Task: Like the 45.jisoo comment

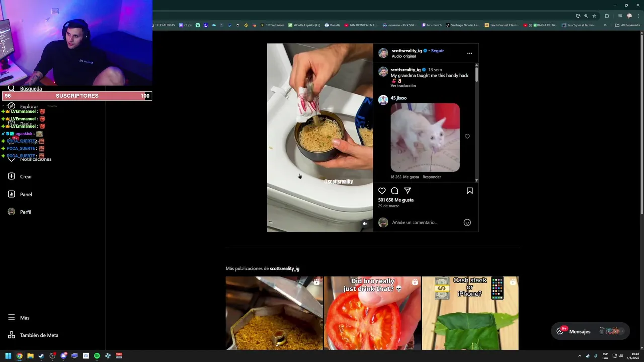Action: [467, 136]
